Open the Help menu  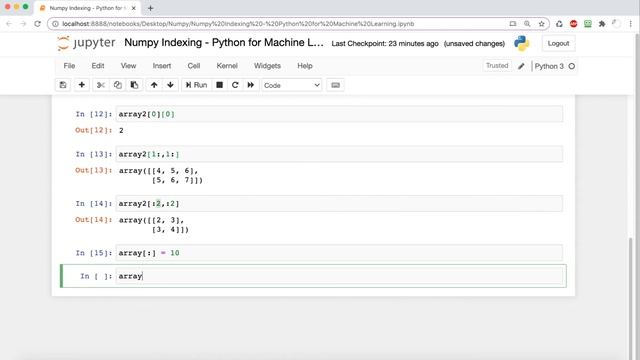coord(304,66)
